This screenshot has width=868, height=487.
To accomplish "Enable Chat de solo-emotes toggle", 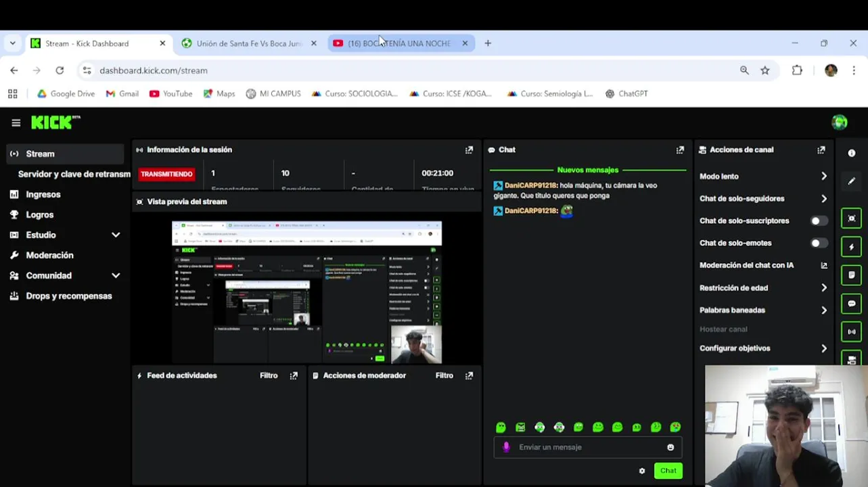I will point(819,243).
